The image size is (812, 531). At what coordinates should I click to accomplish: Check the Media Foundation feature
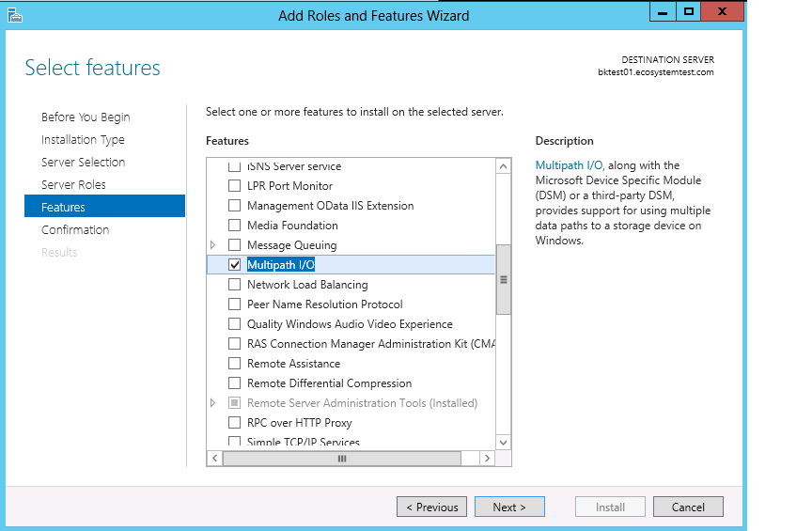click(x=235, y=226)
